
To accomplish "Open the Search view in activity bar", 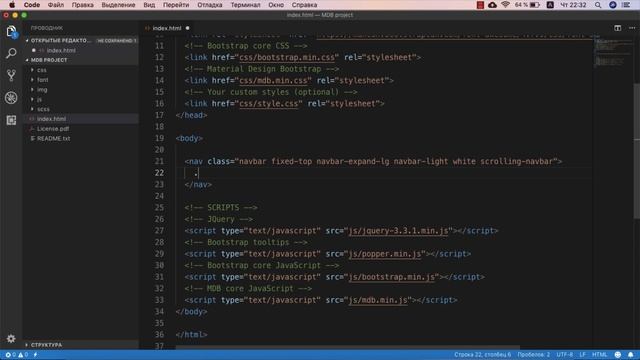I will tap(11, 53).
